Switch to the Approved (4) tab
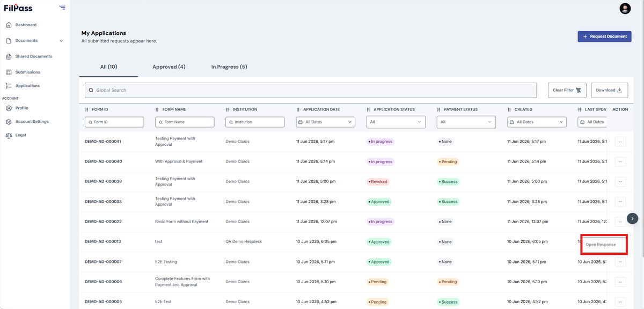This screenshot has width=644, height=309. 169,67
